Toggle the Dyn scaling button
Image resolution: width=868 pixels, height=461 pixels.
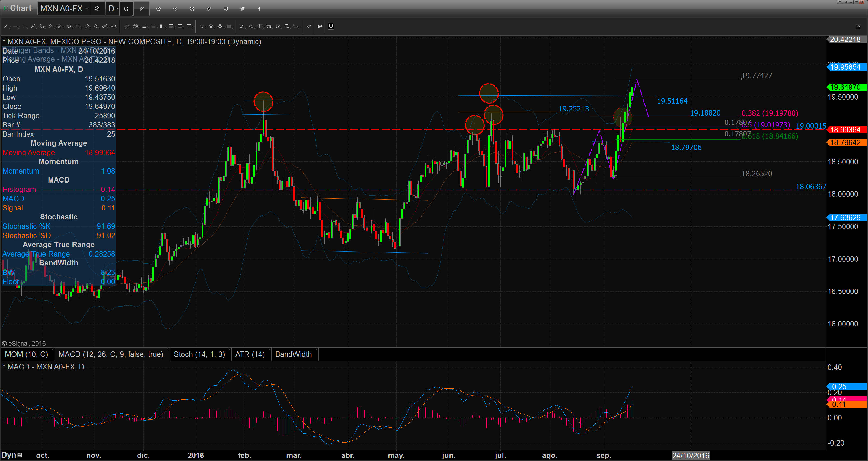[x=11, y=455]
